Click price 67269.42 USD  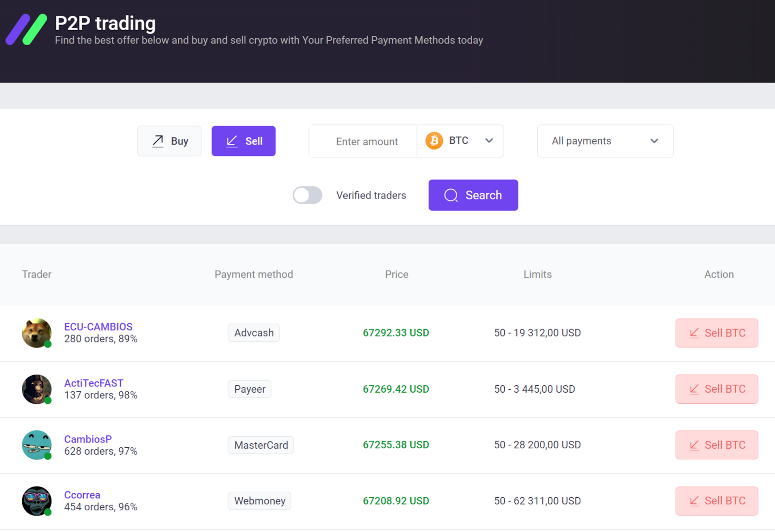(396, 389)
